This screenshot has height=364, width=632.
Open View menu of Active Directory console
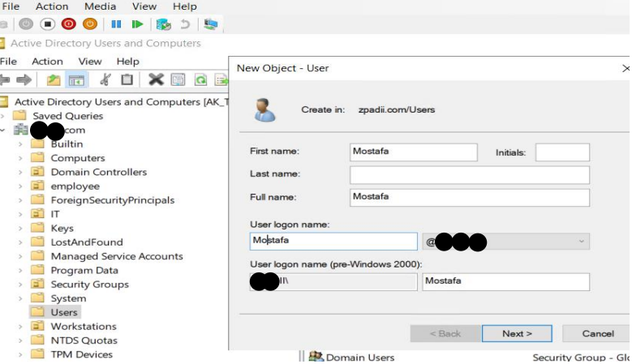[x=90, y=61]
